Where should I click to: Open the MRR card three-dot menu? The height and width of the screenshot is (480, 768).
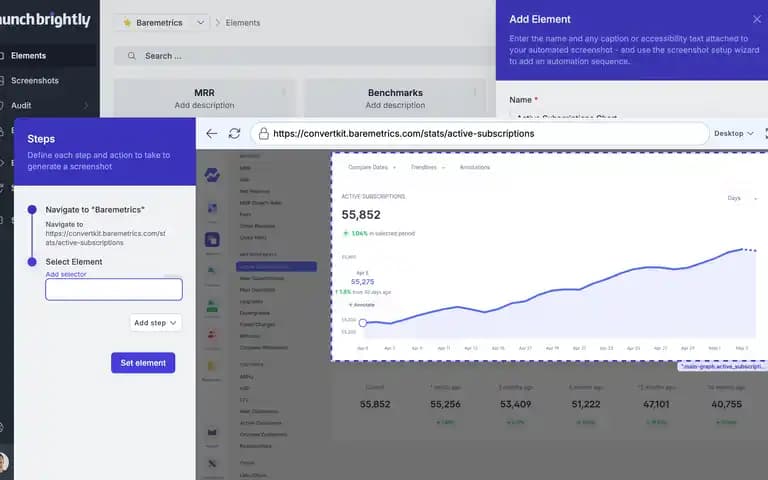click(x=284, y=92)
